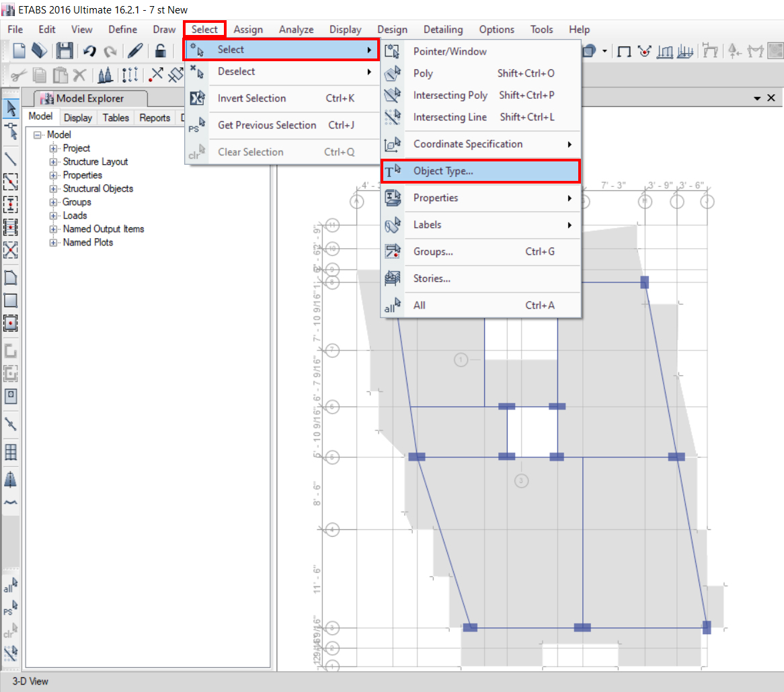The width and height of the screenshot is (784, 692).
Task: Click the Model Explorer panel title
Action: [89, 98]
